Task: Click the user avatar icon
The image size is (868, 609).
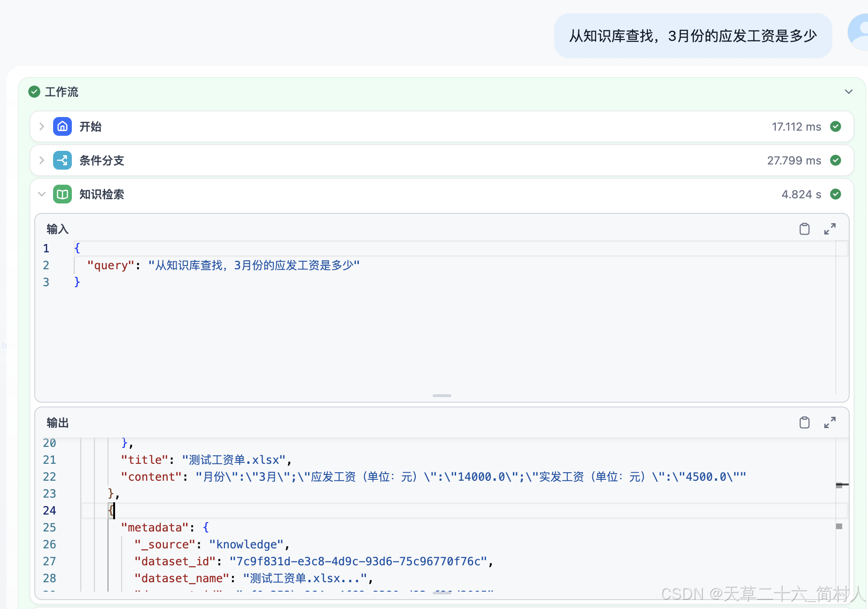Action: coord(859,32)
